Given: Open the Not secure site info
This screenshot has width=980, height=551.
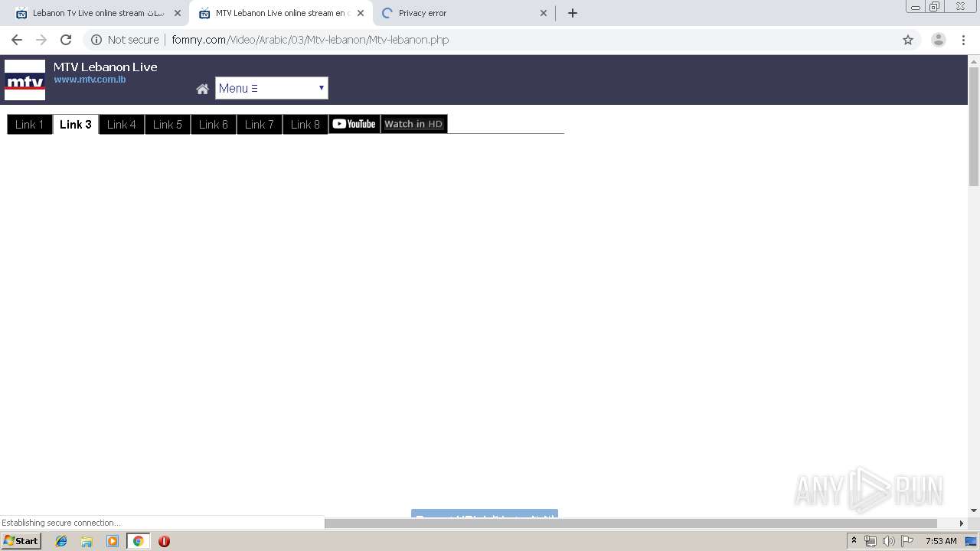Looking at the screenshot, I should click(x=125, y=40).
